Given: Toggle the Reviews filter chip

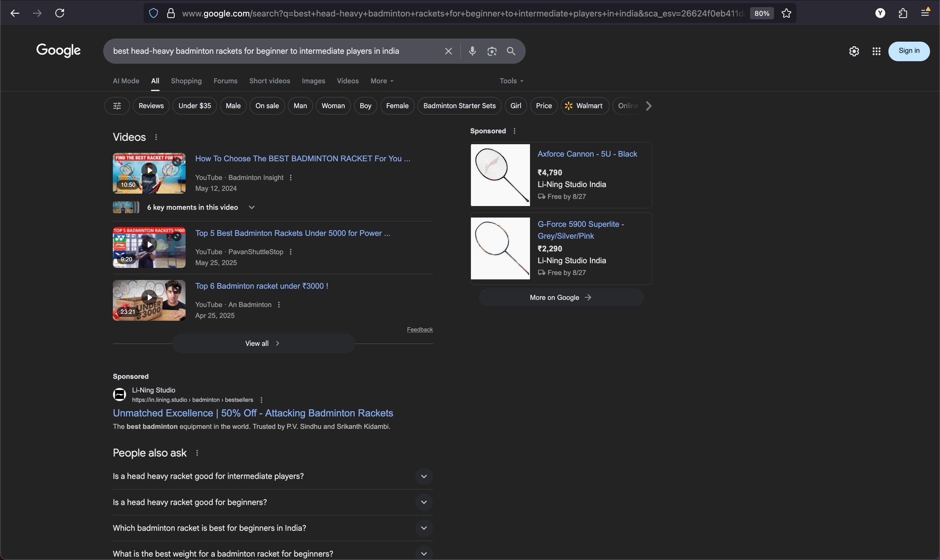Looking at the screenshot, I should coord(151,106).
